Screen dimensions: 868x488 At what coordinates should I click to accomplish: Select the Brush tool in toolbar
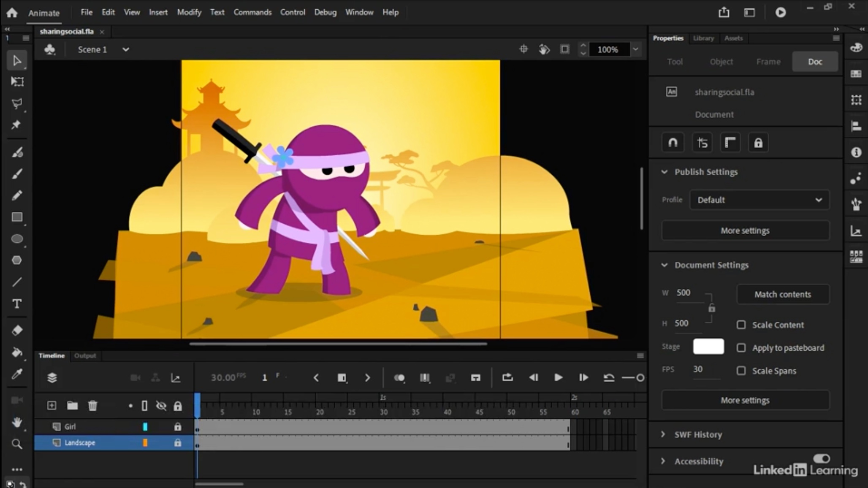(17, 174)
